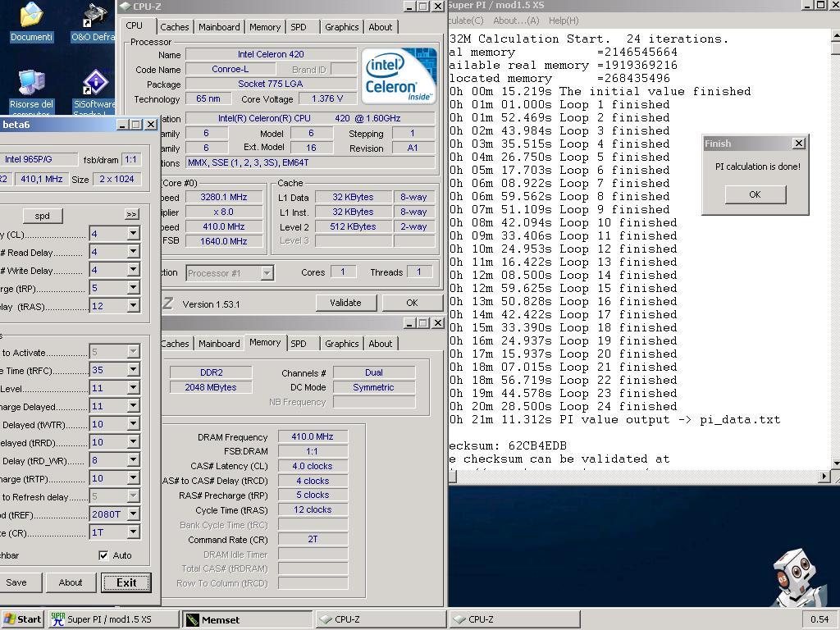The height and width of the screenshot is (630, 840).
Task: Open SPD tab in lower CPU-Z window
Action: (x=299, y=344)
